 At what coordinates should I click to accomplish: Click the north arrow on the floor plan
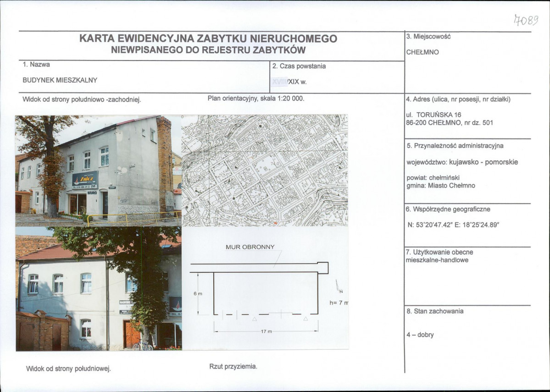pos(339,287)
